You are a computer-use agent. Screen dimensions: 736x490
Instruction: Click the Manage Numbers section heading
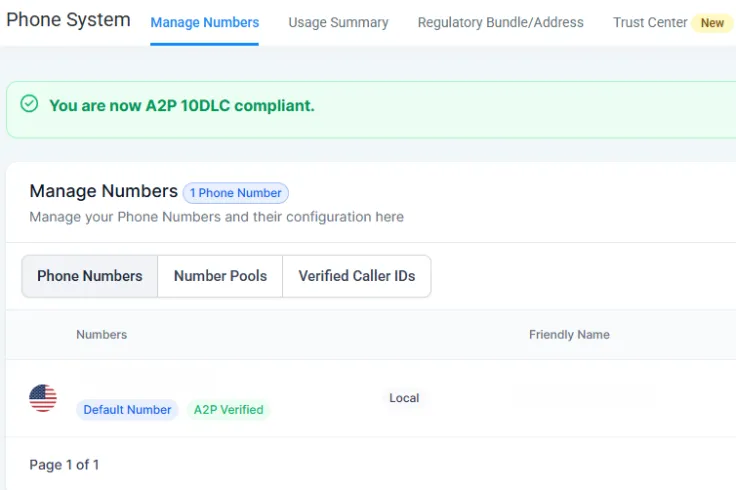[x=103, y=191]
